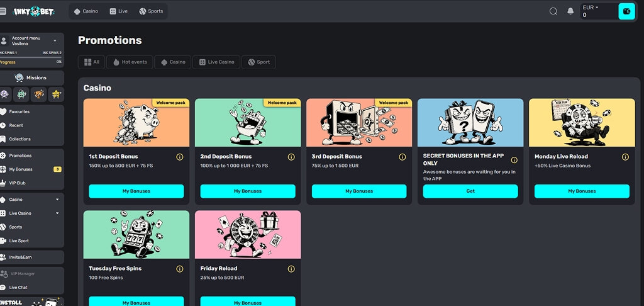The height and width of the screenshot is (306, 644).
Task: Click the VIP Club crown icon
Action: pos(3,183)
